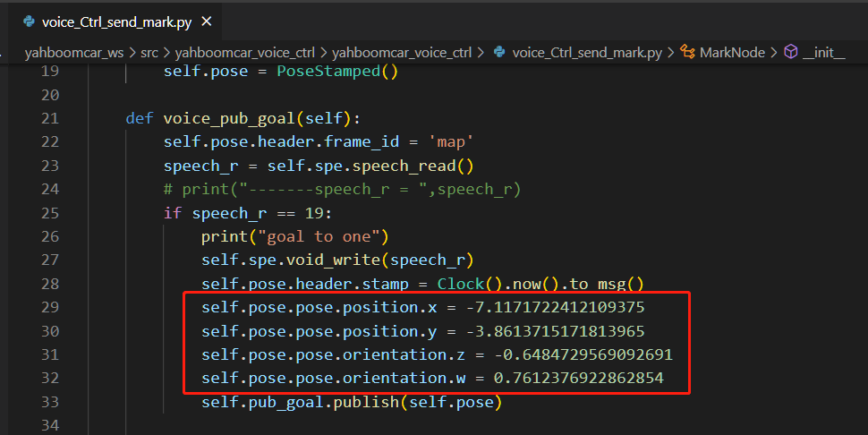Click "if speech_r == 19:" statement
Screen dimensions: 868x435
point(248,213)
